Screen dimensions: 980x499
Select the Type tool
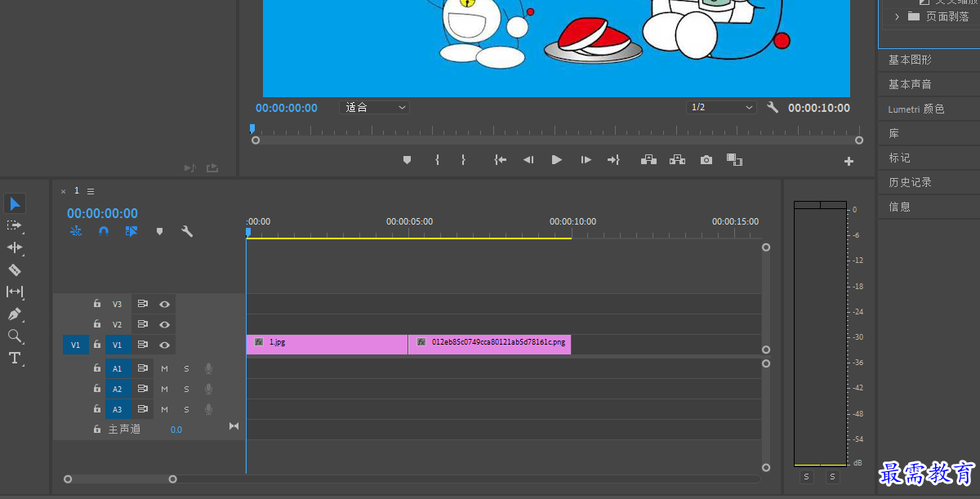(x=15, y=358)
